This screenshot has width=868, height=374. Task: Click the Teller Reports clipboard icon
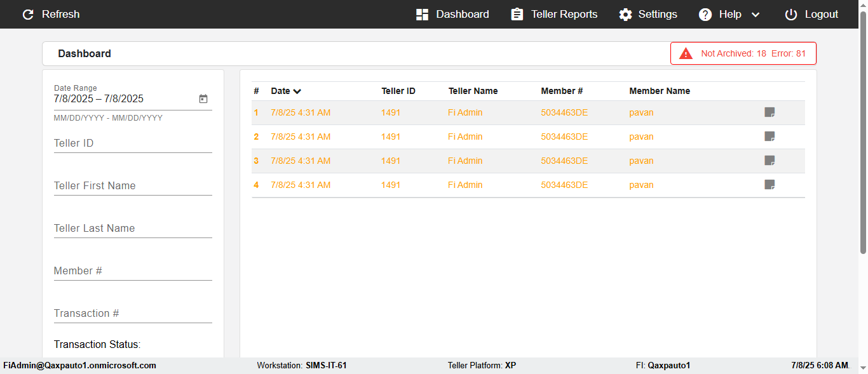pos(517,15)
